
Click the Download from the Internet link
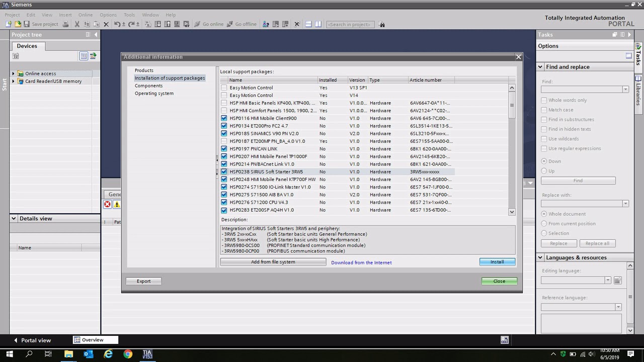(x=361, y=262)
